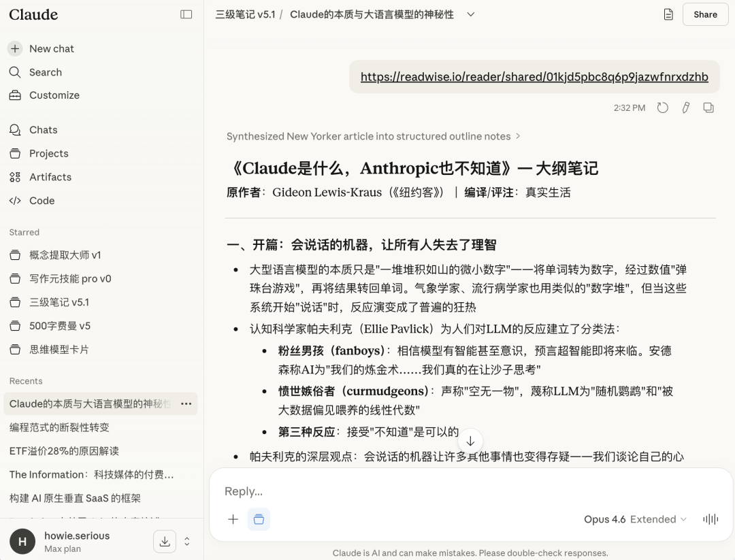The image size is (735, 560).
Task: Click the download app icon button
Action: [165, 542]
